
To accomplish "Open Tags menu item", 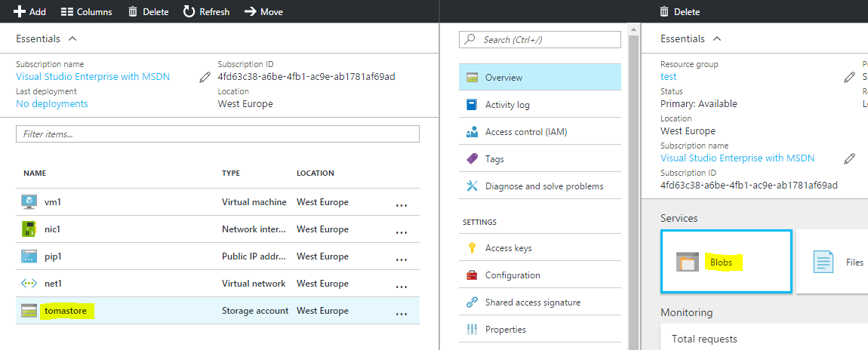I will [x=540, y=158].
